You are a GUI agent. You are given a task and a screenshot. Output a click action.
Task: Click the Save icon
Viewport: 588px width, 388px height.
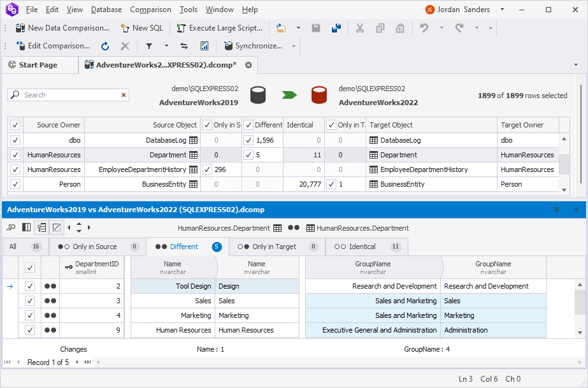(316, 28)
